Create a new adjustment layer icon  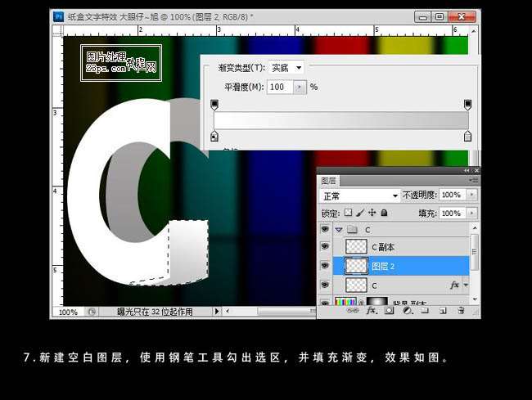407,310
